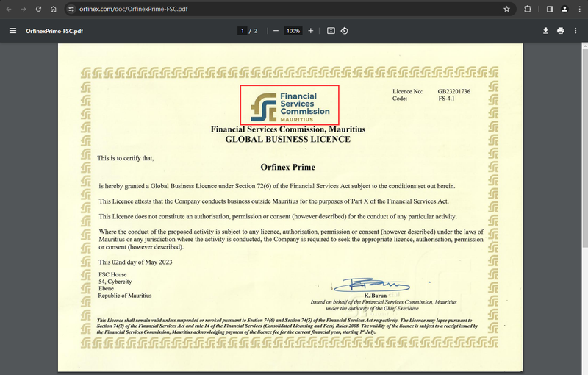Viewport: 588px width, 375px height.
Task: Click the 100% zoom level field
Action: pyautogui.click(x=293, y=31)
